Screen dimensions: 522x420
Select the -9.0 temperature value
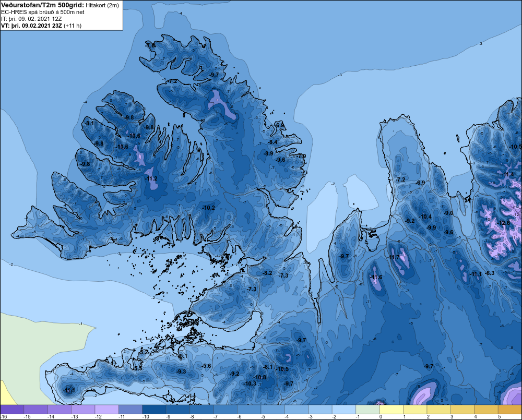pyautogui.click(x=448, y=213)
